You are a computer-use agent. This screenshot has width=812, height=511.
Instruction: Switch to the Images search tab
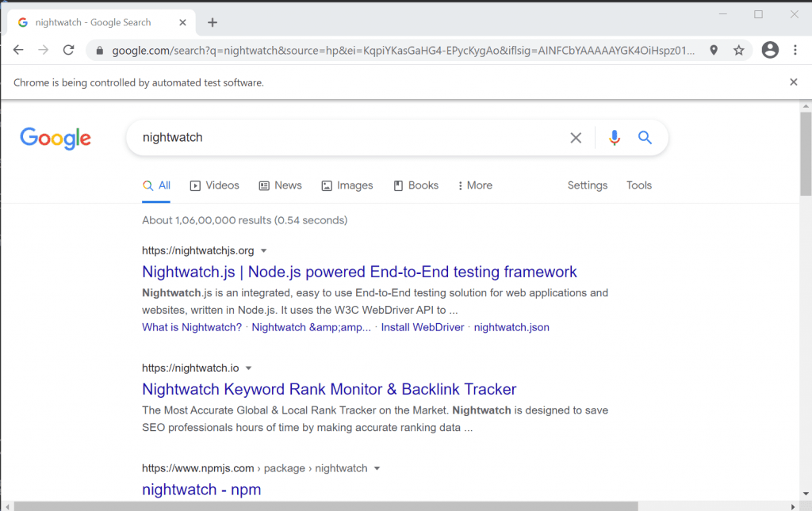[x=347, y=185]
